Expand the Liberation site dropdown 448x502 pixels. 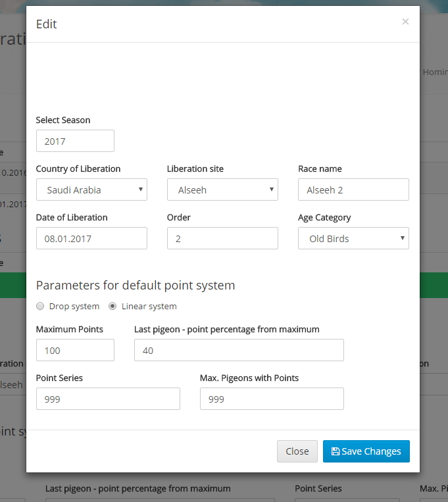(222, 189)
